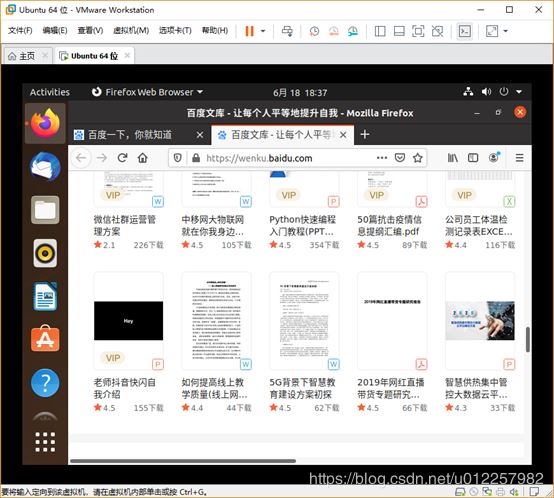Open 老师抖音快闪自我介绍 document link

[x=124, y=388]
